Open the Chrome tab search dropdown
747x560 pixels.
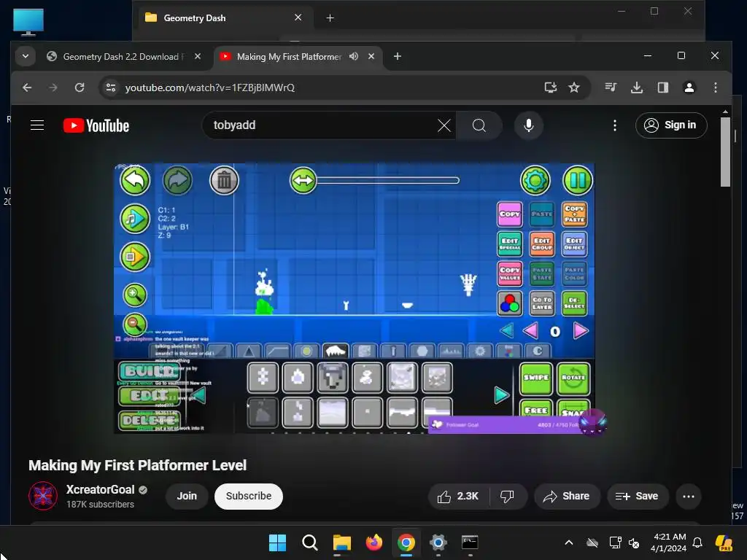[26, 56]
